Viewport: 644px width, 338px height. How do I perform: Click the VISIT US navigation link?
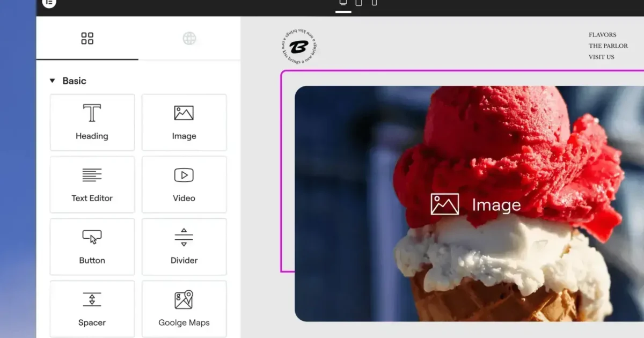point(601,57)
